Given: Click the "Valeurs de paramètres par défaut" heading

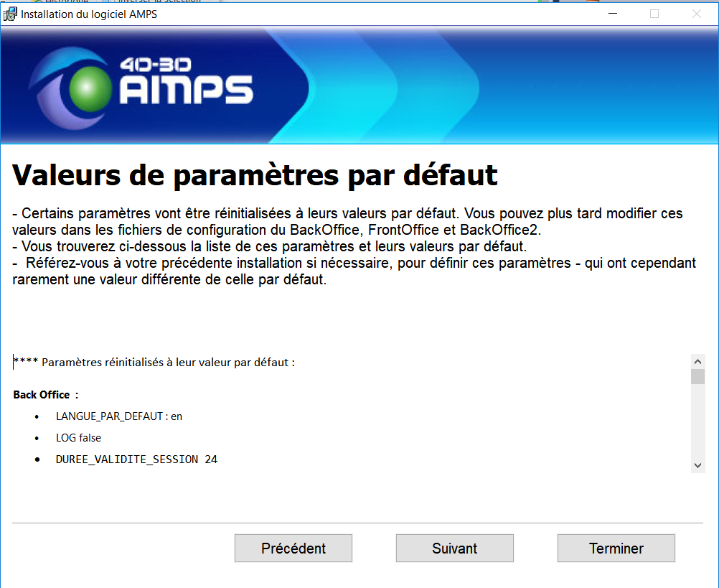Looking at the screenshot, I should (255, 175).
